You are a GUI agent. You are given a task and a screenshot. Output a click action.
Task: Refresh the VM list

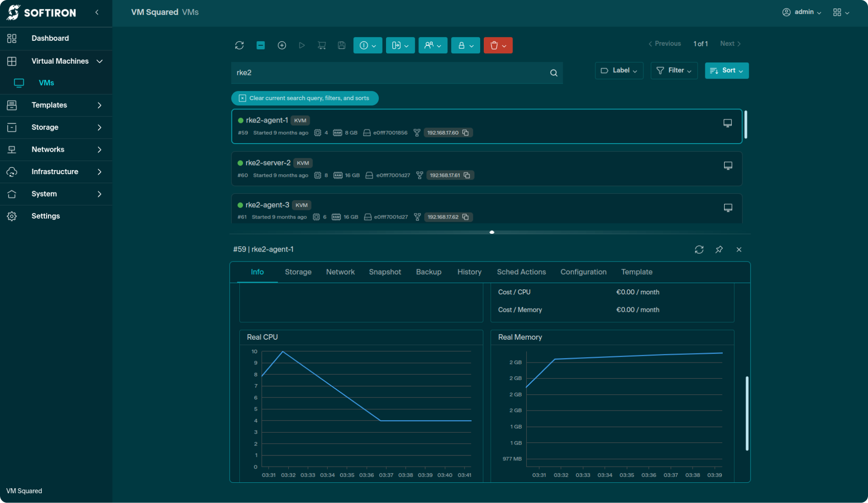[239, 45]
